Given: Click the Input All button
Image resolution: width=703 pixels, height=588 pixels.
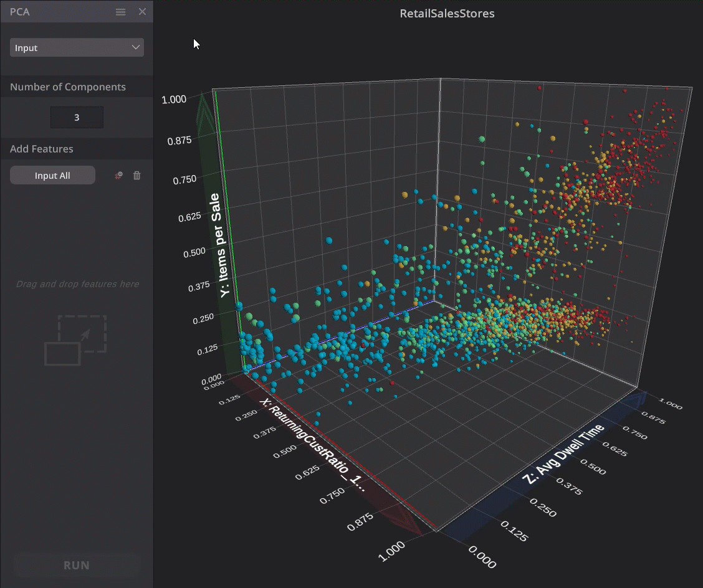Looking at the screenshot, I should (x=52, y=175).
